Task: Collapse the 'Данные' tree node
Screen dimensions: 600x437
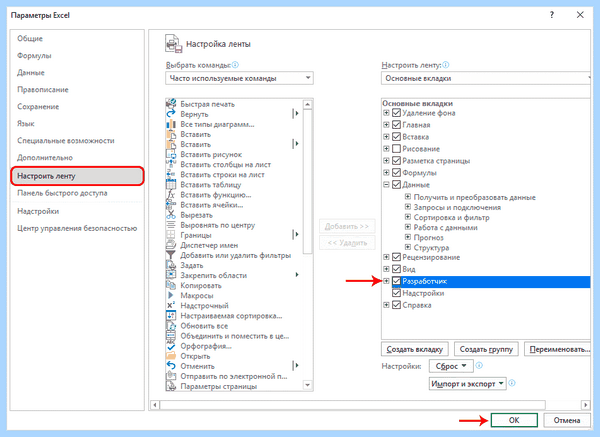Action: pos(386,184)
